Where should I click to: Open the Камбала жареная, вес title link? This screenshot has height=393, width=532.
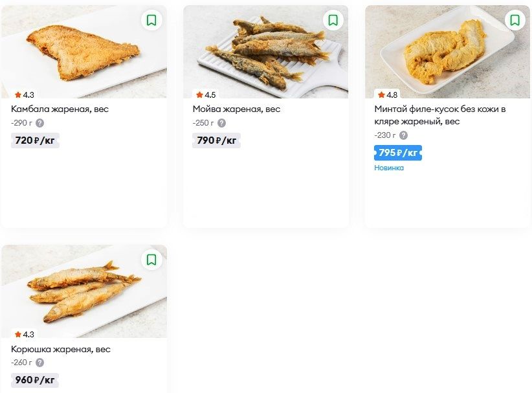60,109
